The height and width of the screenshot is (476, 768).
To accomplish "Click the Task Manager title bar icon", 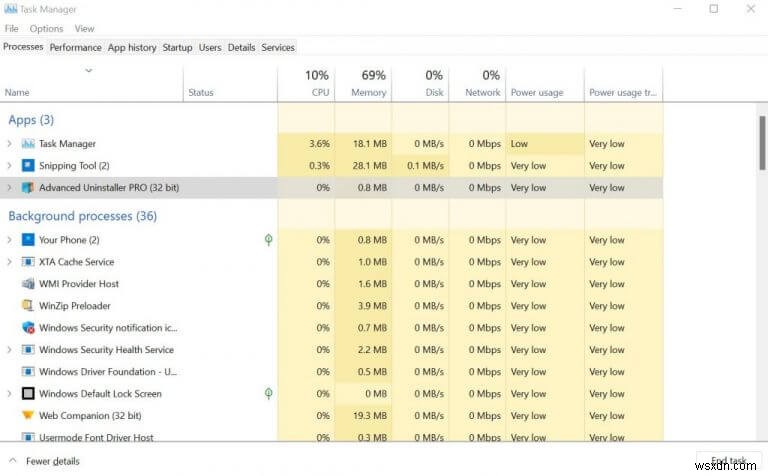I will [10, 9].
